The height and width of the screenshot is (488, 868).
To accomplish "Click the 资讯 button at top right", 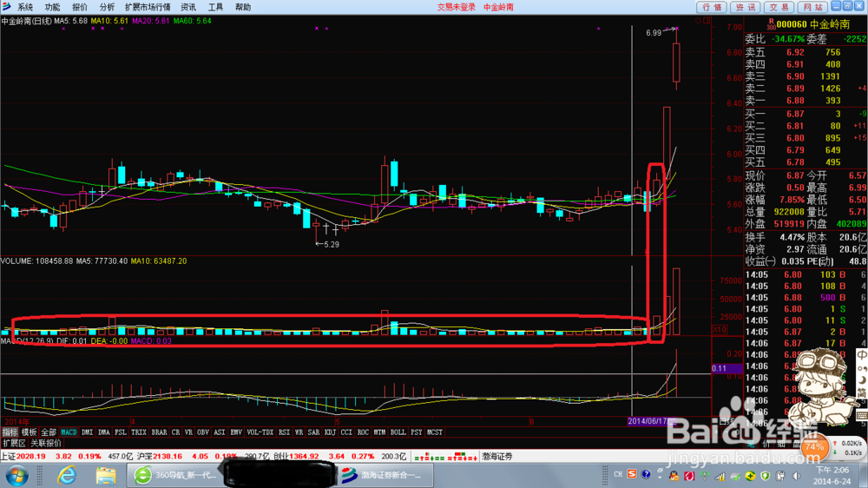I will [745, 7].
